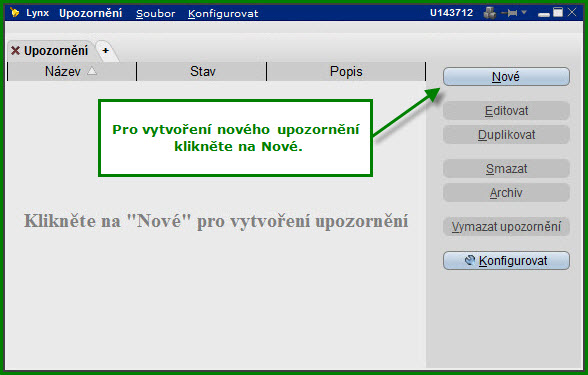Click the Smazat button
588x375 pixels.
tap(506, 169)
